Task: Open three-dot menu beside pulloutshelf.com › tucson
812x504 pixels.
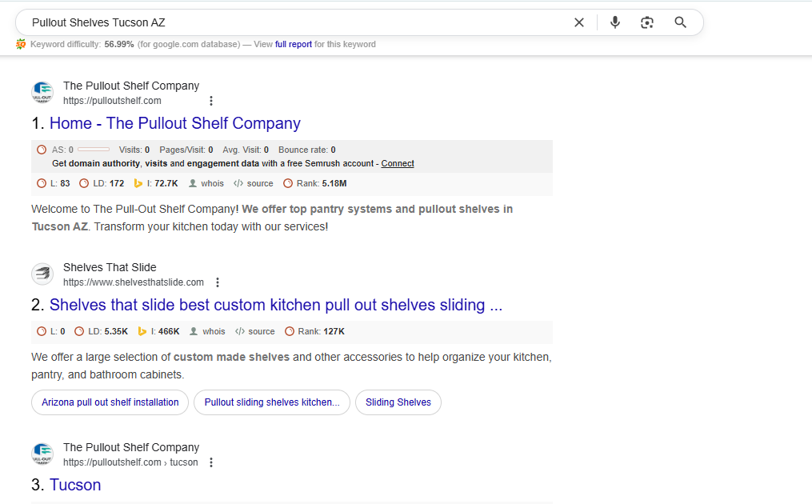Action: pos(211,462)
